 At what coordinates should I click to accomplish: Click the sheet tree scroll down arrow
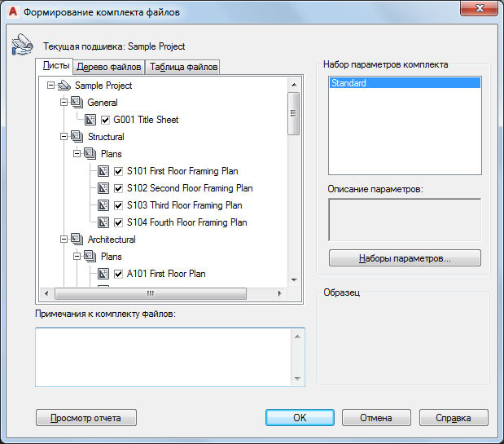pyautogui.click(x=294, y=280)
